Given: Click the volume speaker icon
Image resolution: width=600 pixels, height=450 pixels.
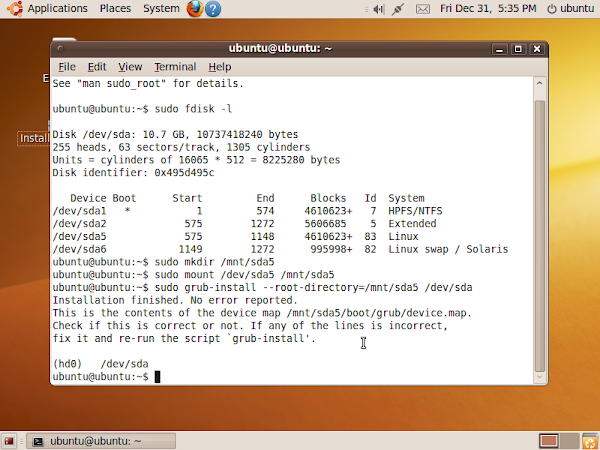Looking at the screenshot, I should 378,9.
